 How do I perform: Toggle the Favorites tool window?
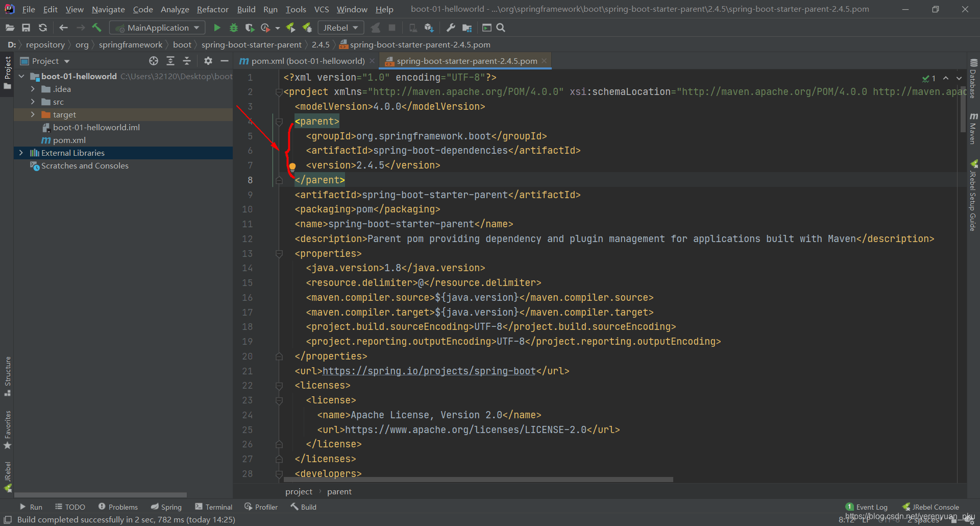7,429
